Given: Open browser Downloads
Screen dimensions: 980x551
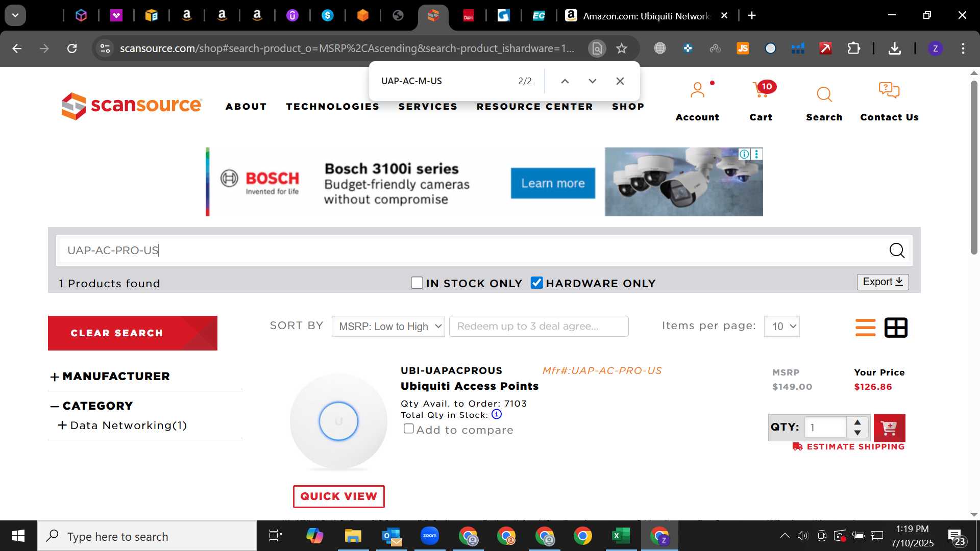Looking at the screenshot, I should tap(894, 48).
